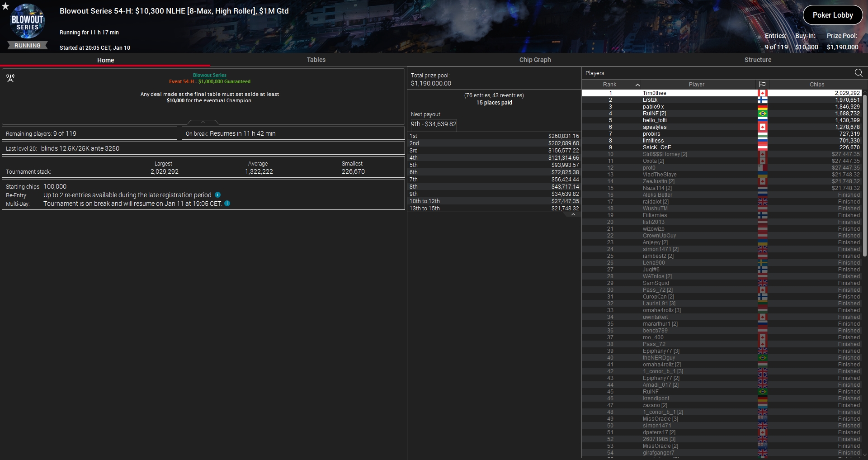Select finished player girafganger7
868x460 pixels.
(x=722, y=453)
